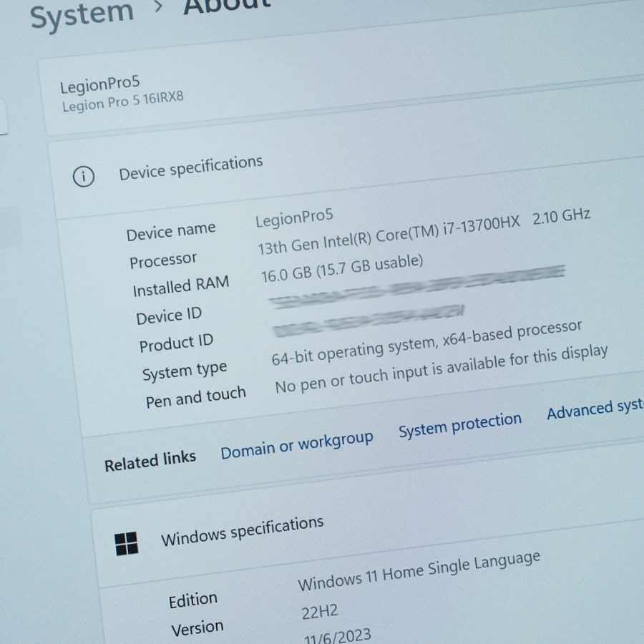The image size is (644, 644).
Task: Open System protection link
Action: tap(460, 424)
